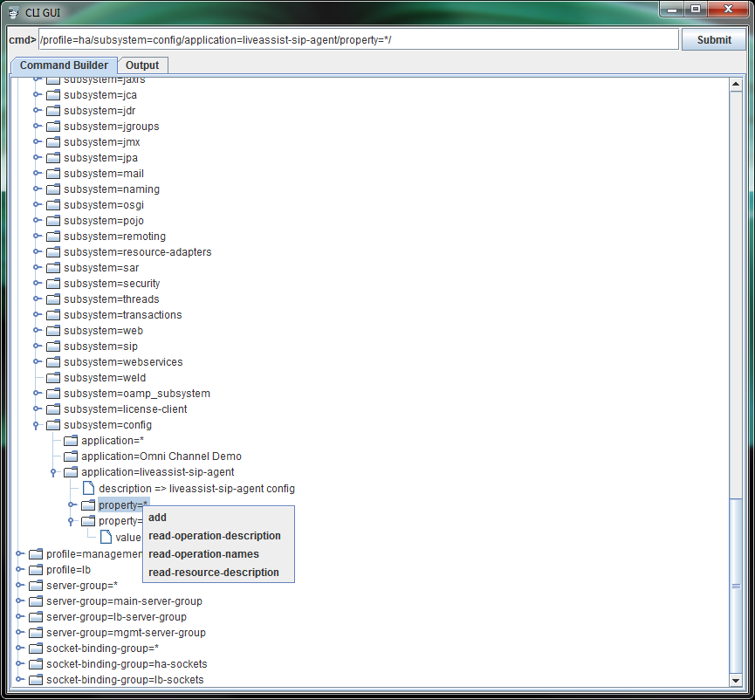
Task: Click the folder icon of subsystem=web
Action: (x=53, y=331)
